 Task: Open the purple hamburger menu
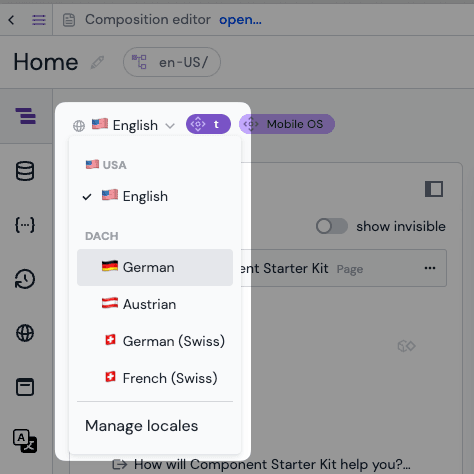39,20
